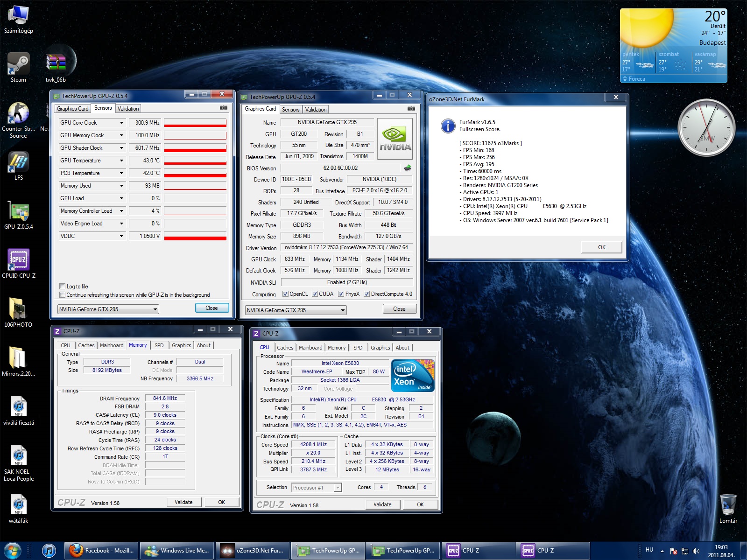This screenshot has width=747, height=560.
Task: Toggle Continue refreshing in background checkbox
Action: tap(62, 295)
